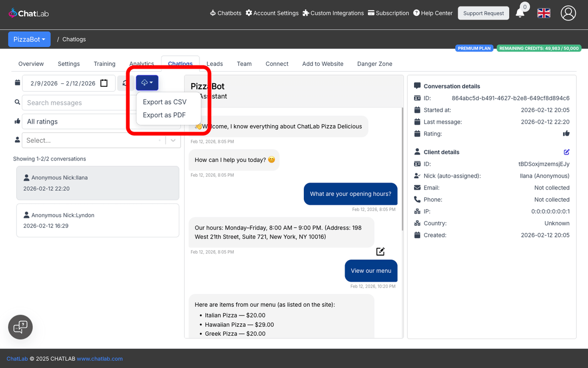Expand the client Select... dropdown chevron
Image resolution: width=588 pixels, height=368 pixels.
coord(172,140)
